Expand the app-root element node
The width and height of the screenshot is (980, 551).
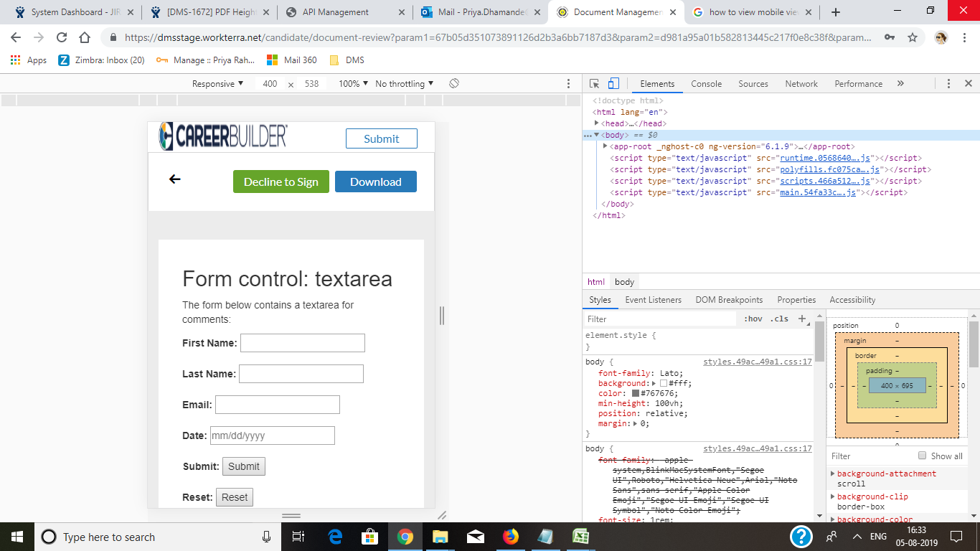(x=606, y=146)
